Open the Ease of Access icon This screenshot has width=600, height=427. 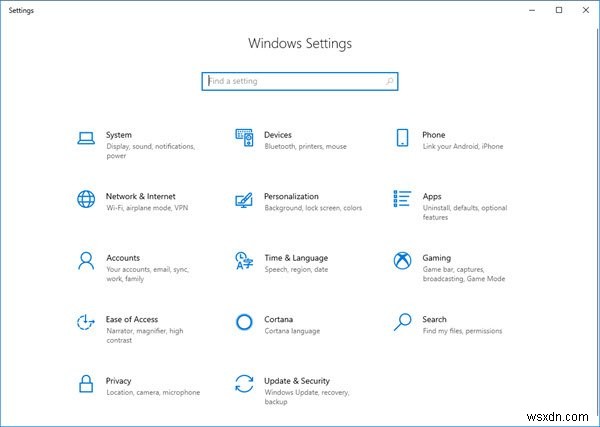pos(86,322)
